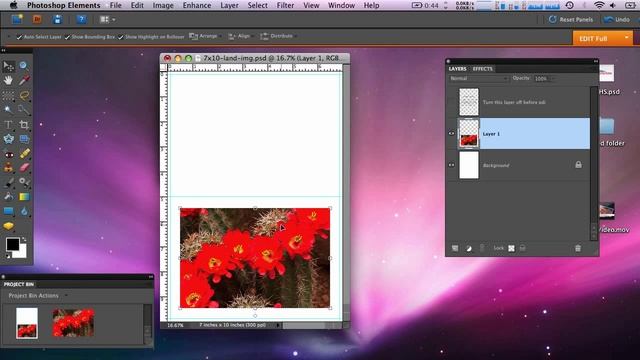Select the Background layer row
Image resolution: width=640 pixels, height=360 pixels.
pos(519,165)
